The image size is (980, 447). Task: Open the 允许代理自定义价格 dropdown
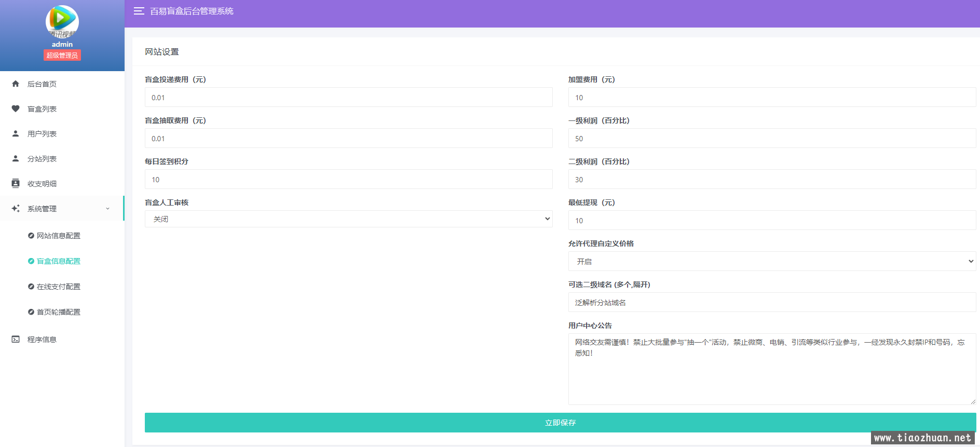coord(772,261)
